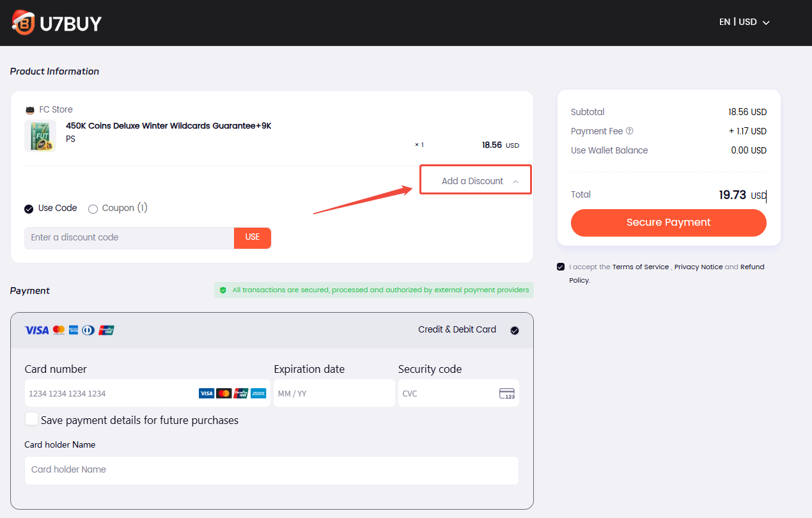The height and width of the screenshot is (518, 812).
Task: Open the EN | USD language currency dropdown
Action: pyautogui.click(x=744, y=22)
